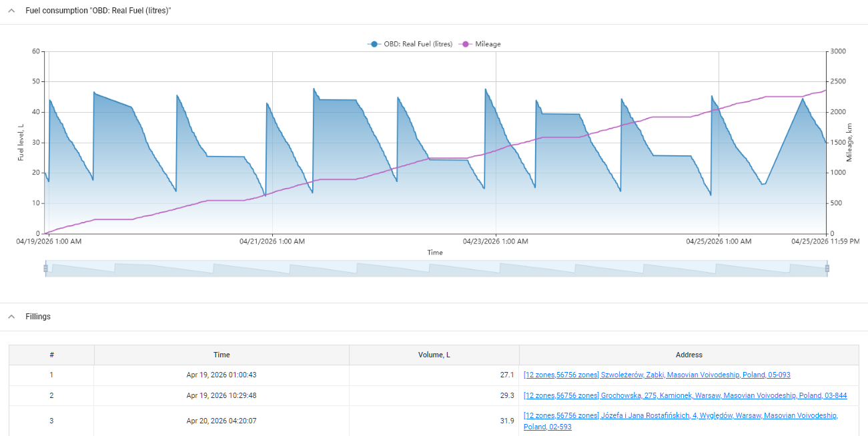Viewport: 868px width, 436px height.
Task: Click the volume value 29.3
Action: coord(508,395)
